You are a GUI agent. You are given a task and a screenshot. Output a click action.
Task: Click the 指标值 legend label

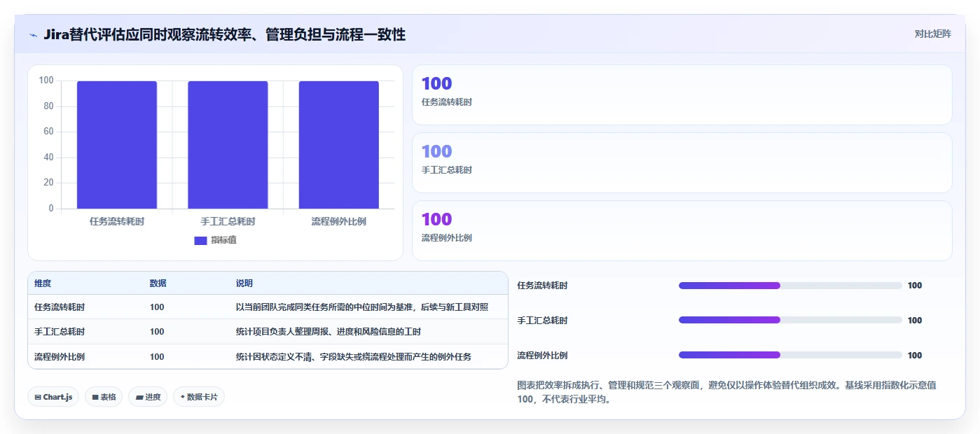pyautogui.click(x=223, y=240)
